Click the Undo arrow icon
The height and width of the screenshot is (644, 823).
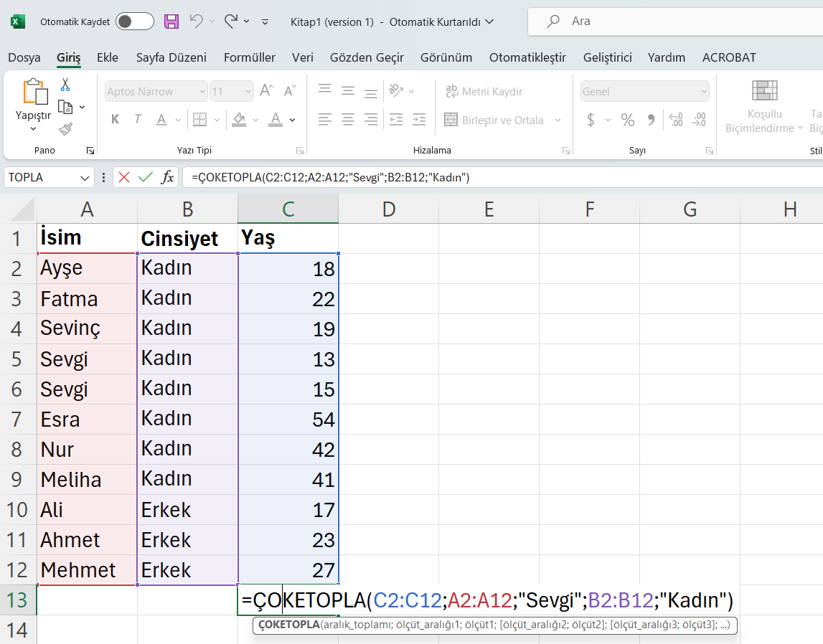click(197, 22)
